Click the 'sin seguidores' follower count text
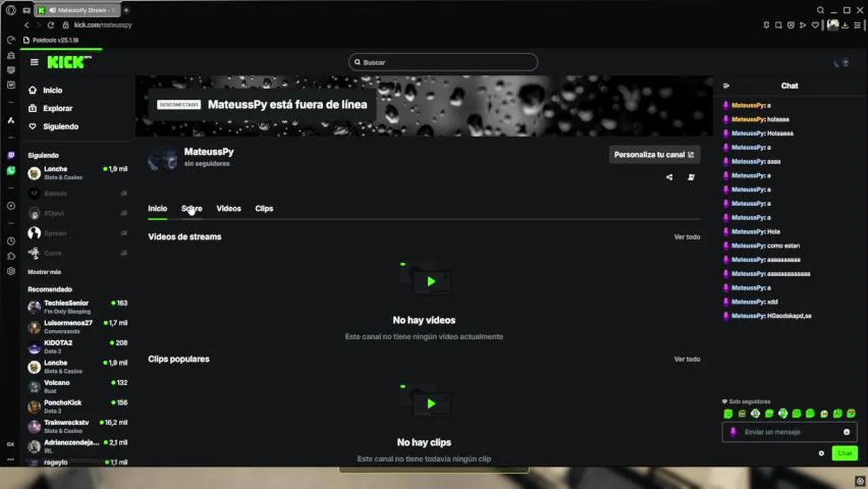Viewport: 868px width, 489px height. coord(206,164)
